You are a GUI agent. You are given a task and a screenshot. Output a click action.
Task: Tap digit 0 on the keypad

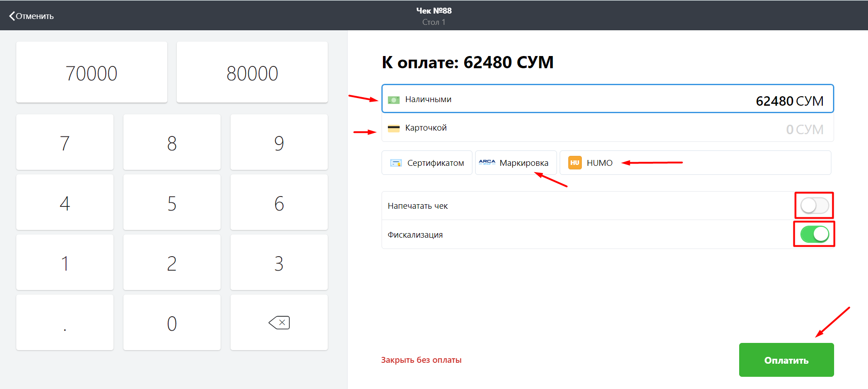[172, 323]
